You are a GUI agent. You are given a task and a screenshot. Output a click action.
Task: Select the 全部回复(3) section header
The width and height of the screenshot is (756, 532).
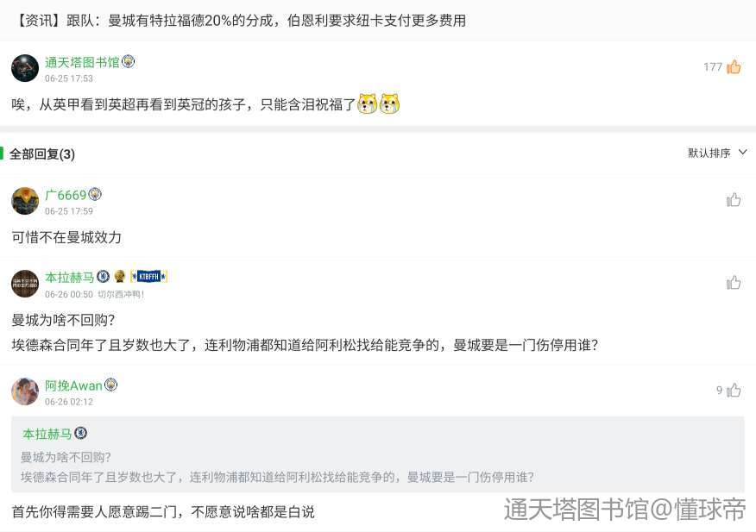tap(42, 154)
